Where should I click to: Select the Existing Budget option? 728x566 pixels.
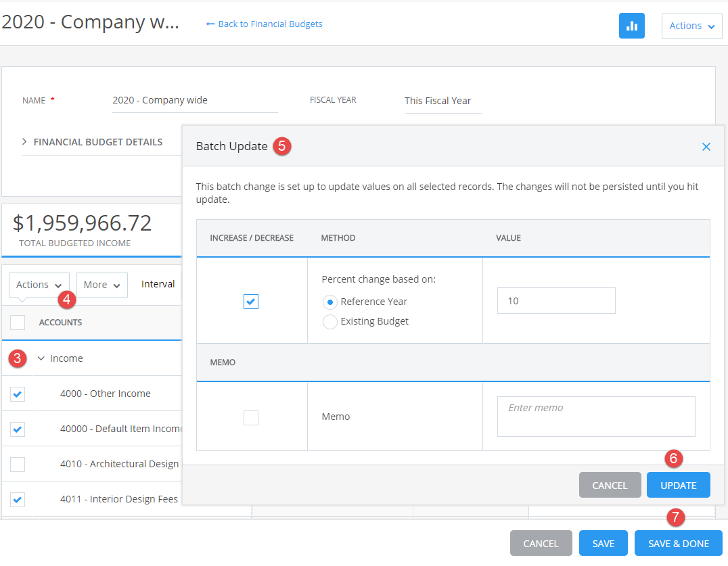pos(329,321)
